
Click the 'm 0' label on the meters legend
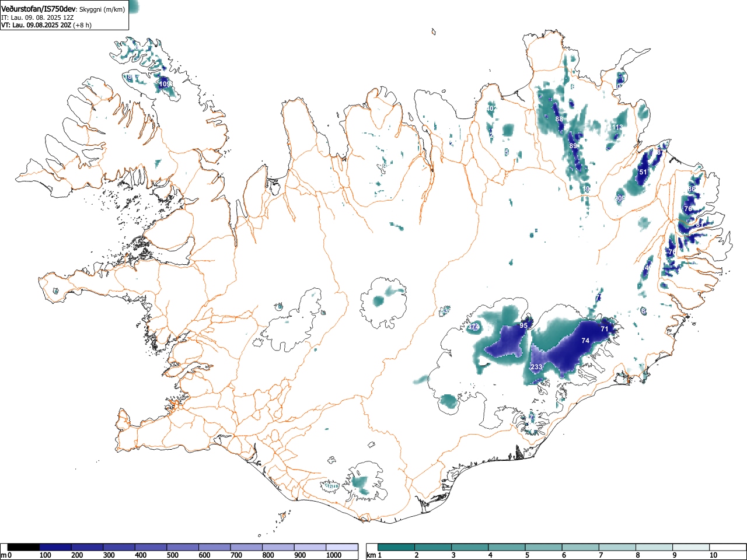6,555
